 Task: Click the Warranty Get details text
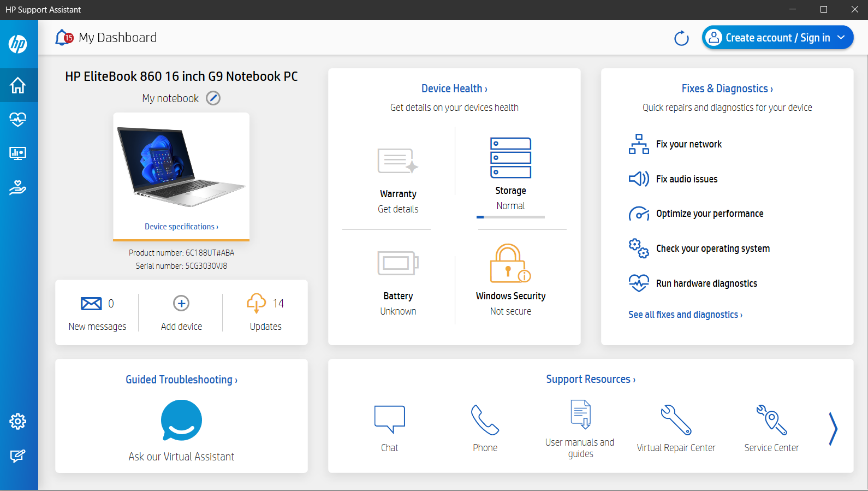point(398,209)
